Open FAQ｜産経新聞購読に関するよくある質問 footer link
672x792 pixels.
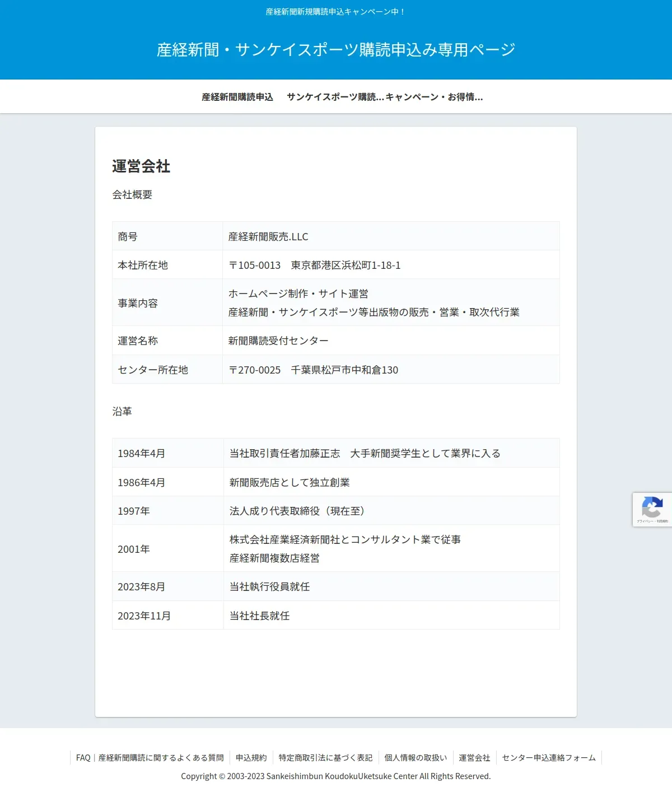(x=150, y=758)
